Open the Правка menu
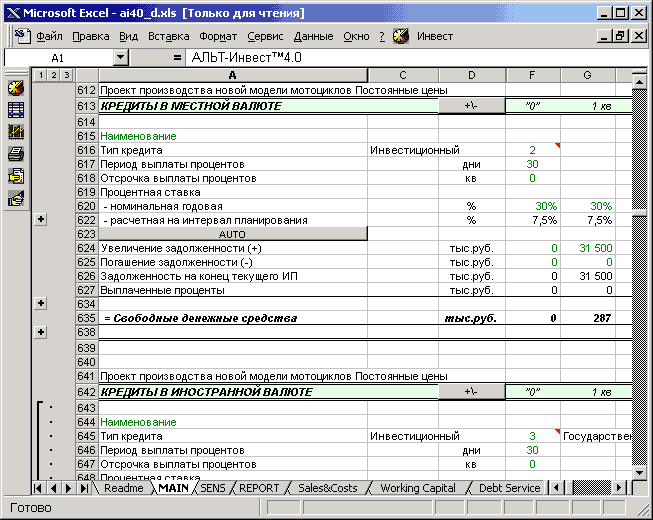653x520 pixels. [91, 36]
